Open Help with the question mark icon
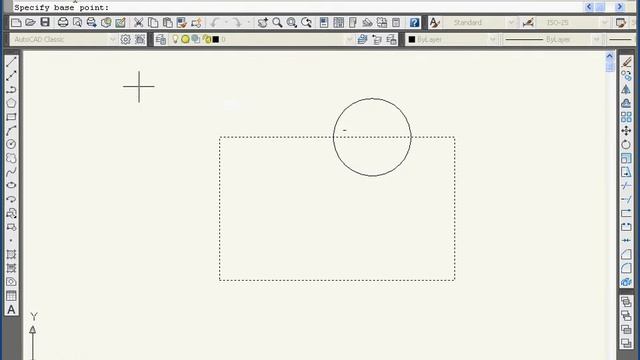Screen dimensions: 640x360 pyautogui.click(x=414, y=22)
